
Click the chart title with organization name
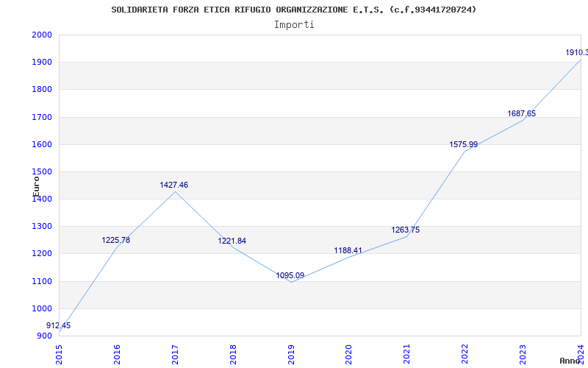pyautogui.click(x=294, y=10)
